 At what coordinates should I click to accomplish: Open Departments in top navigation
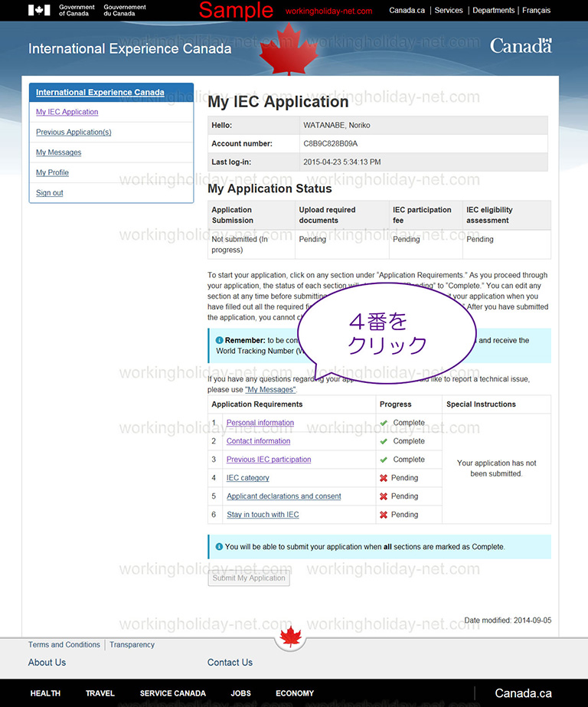coord(493,11)
